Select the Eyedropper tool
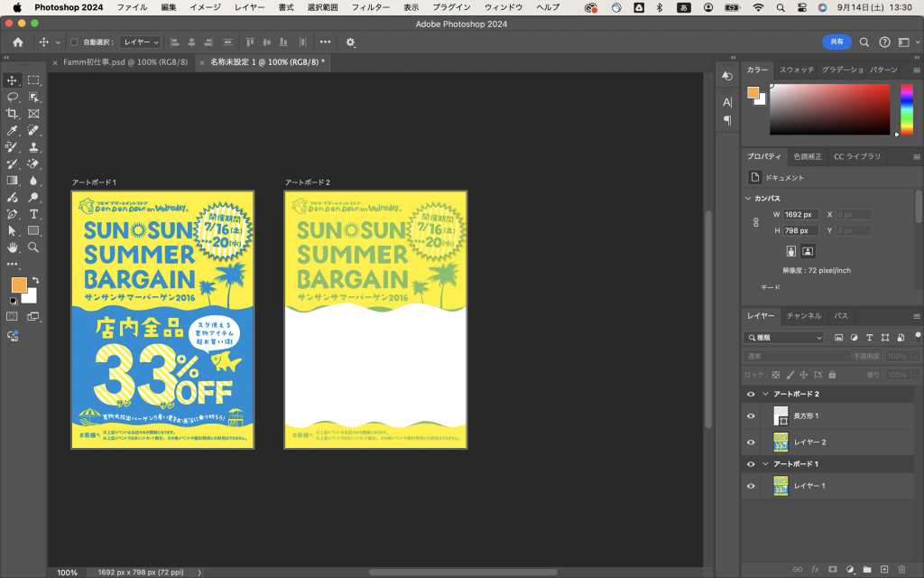 (13, 131)
